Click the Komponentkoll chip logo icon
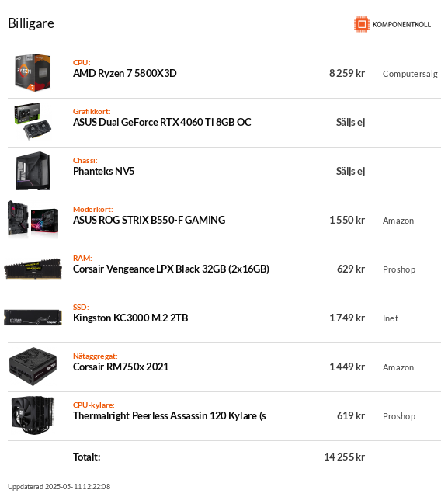Viewport: 448px width, 497px height. [x=362, y=24]
